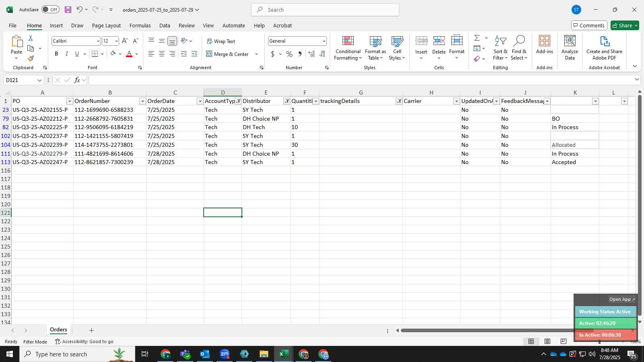Click the Undo arrow icon

click(x=79, y=10)
